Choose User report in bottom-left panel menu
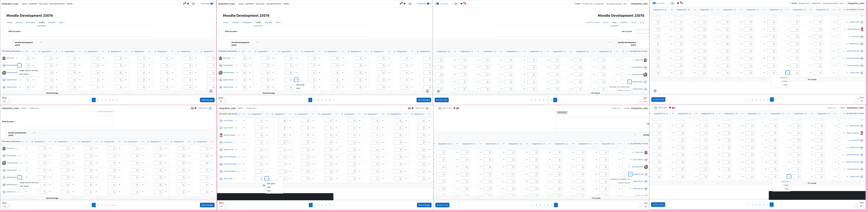This screenshot has width=868, height=212. tap(24, 186)
